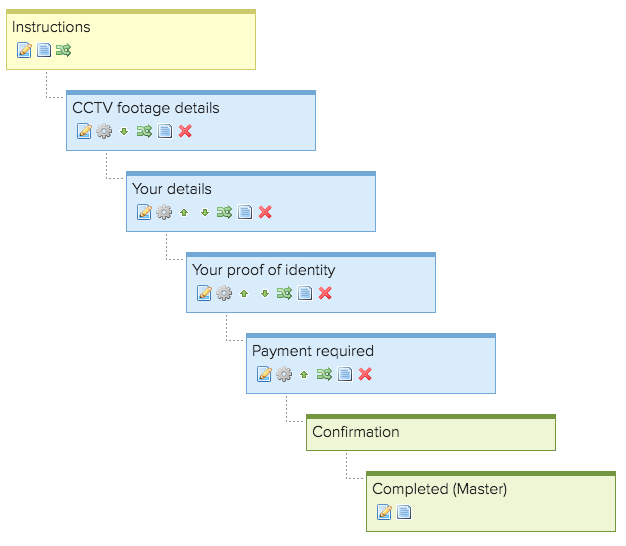Click the document icon on Payment required
This screenshot has height=546, width=626.
pyautogui.click(x=345, y=374)
